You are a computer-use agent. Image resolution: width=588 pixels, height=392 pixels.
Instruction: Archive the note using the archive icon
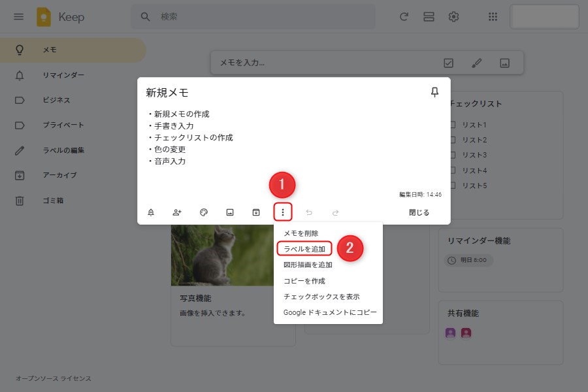click(x=256, y=212)
